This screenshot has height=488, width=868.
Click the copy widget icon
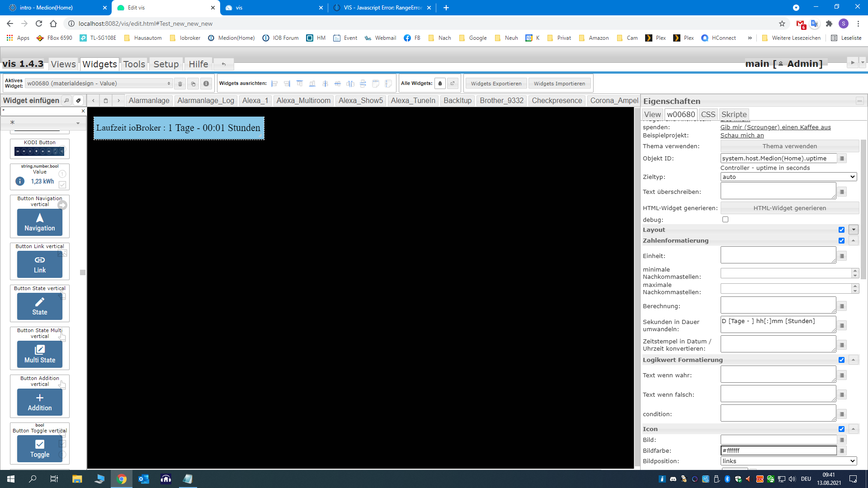tap(193, 84)
